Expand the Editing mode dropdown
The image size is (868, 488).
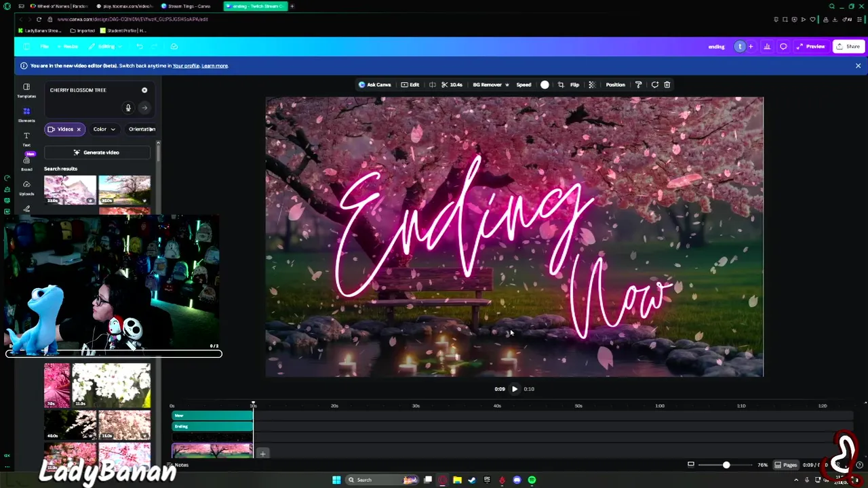coord(106,47)
